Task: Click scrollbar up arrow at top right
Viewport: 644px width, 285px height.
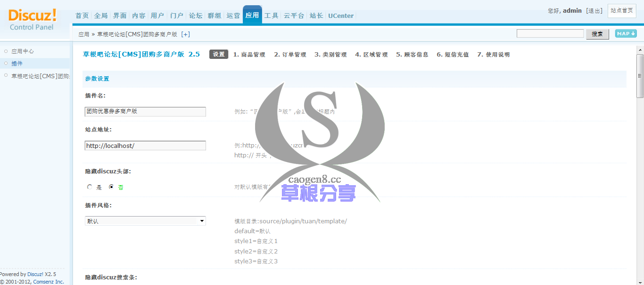Action: coord(640,50)
